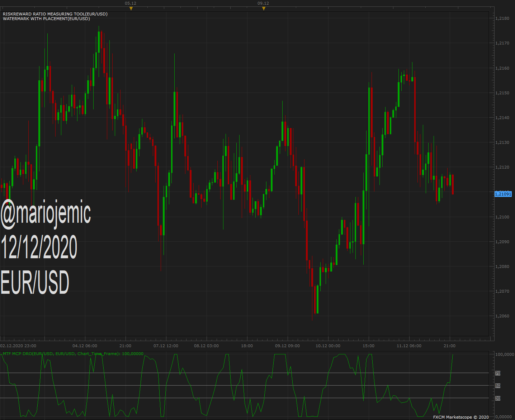The image size is (515, 420).
Task: Click the 09.12 date marker triangle
Action: 264,9
